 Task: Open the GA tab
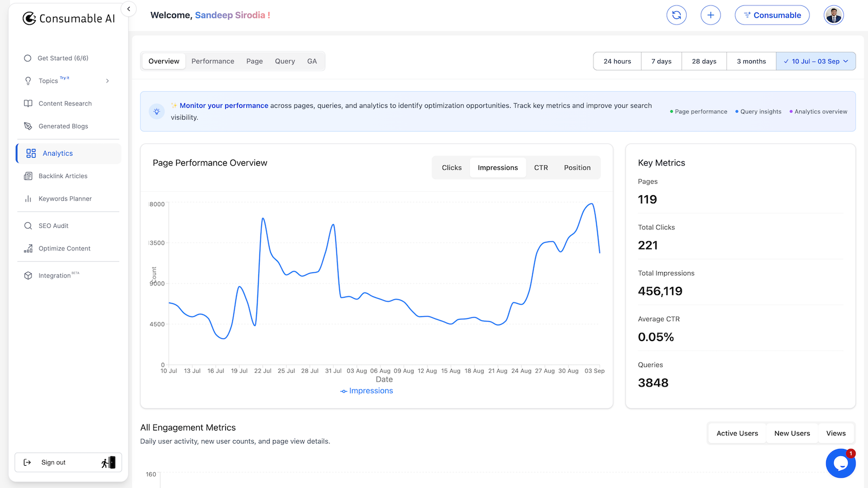(312, 61)
